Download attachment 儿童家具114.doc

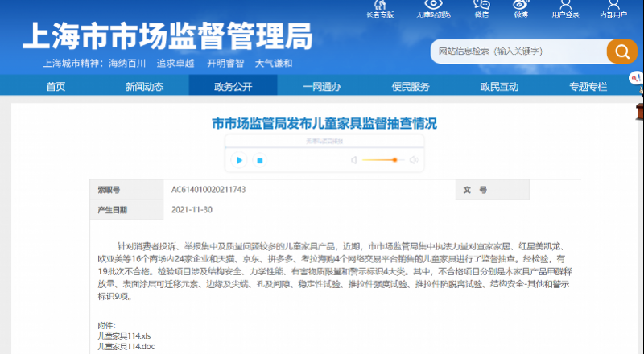[126, 346]
